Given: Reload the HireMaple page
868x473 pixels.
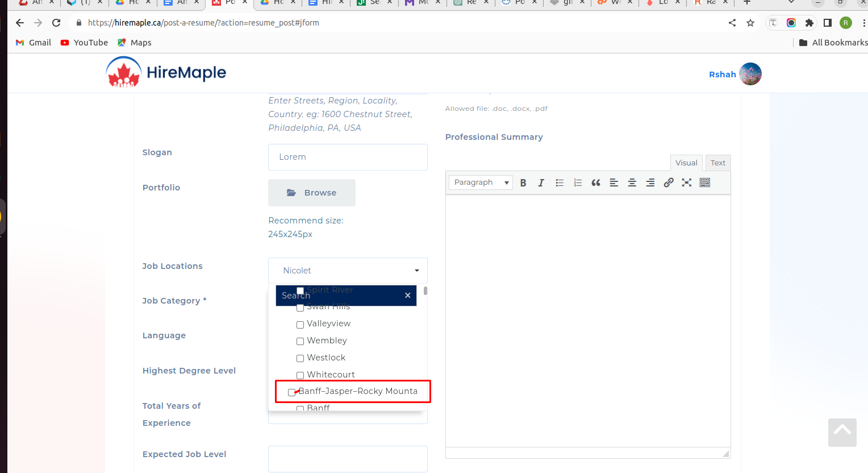Looking at the screenshot, I should tap(56, 23).
